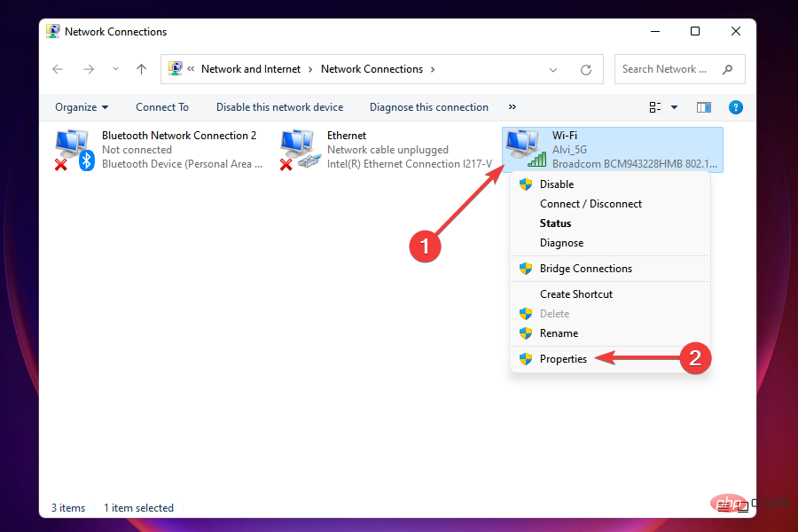Image resolution: width=798 pixels, height=532 pixels.
Task: Show the preview pane icon
Action: [703, 106]
